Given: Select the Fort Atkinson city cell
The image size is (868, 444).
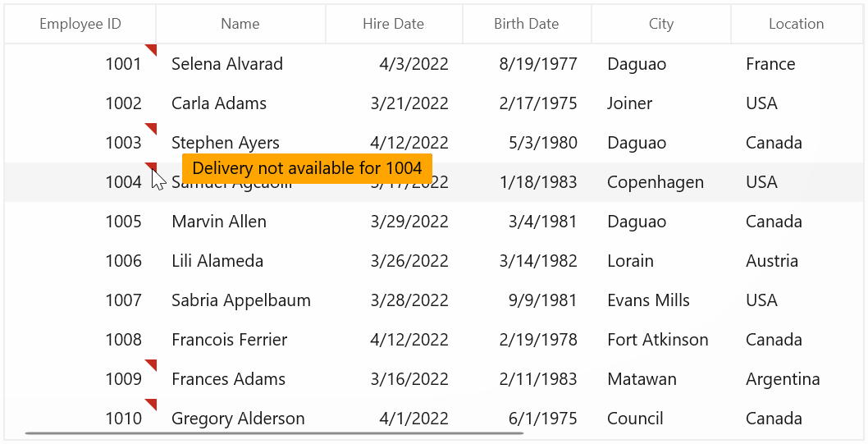Looking at the screenshot, I should 661,340.
